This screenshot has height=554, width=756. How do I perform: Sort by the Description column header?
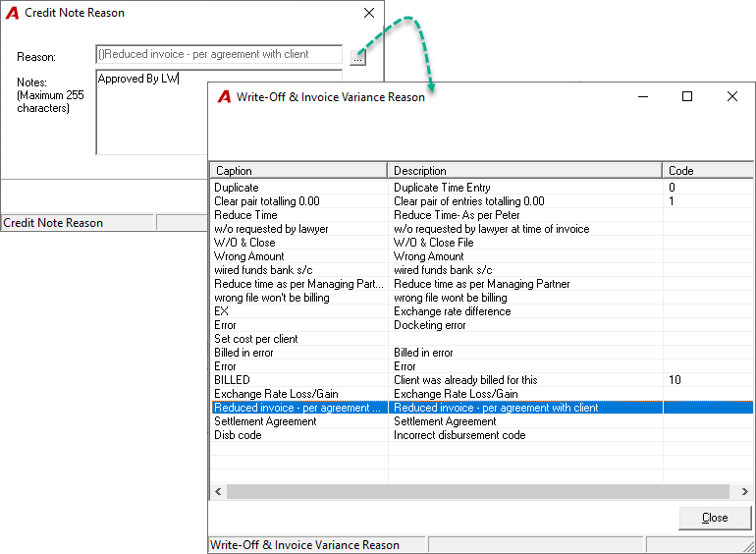click(x=525, y=171)
